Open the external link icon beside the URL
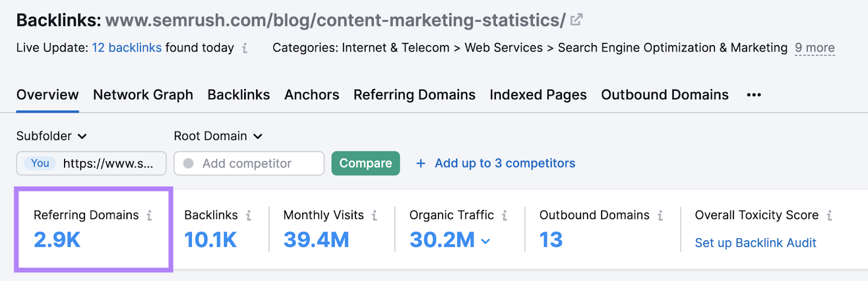Viewport: 868px width, 281px height. coord(576,20)
